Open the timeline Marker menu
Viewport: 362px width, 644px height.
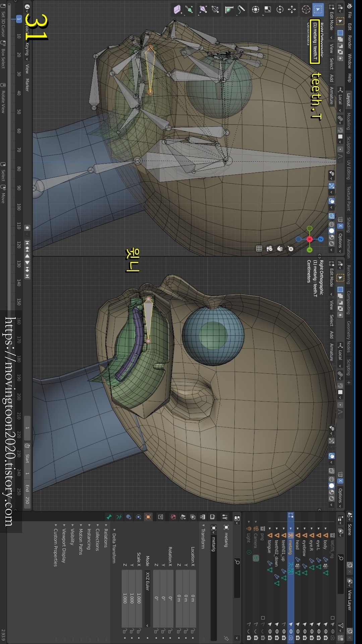tap(27, 85)
